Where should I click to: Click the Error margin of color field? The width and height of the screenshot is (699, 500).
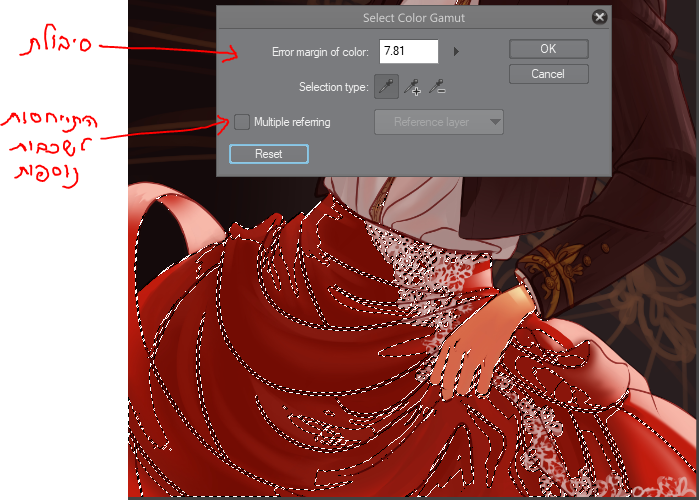click(409, 51)
